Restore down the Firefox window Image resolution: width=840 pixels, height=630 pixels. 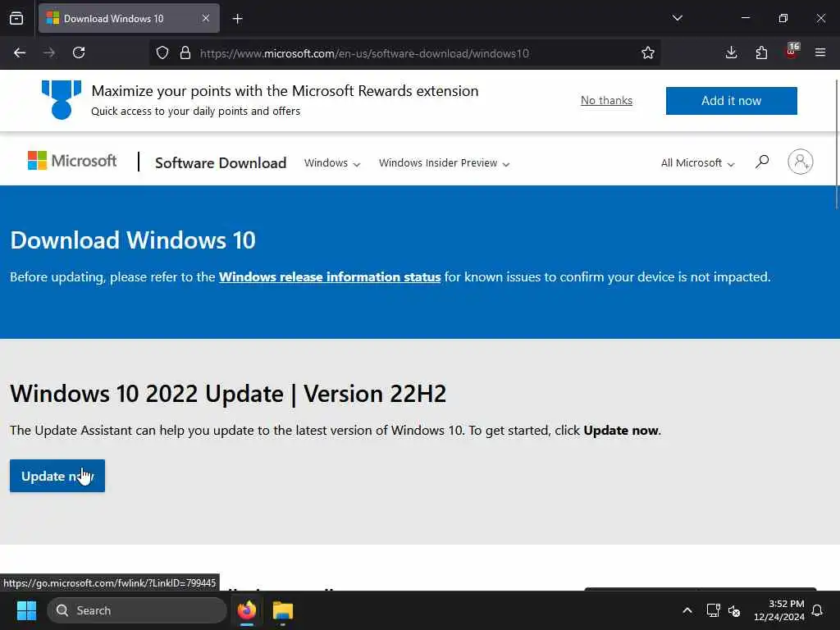(783, 18)
